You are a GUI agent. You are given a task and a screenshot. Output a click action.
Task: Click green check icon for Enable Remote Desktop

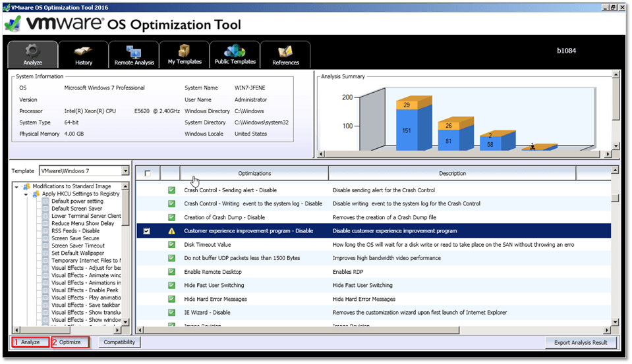pyautogui.click(x=171, y=272)
